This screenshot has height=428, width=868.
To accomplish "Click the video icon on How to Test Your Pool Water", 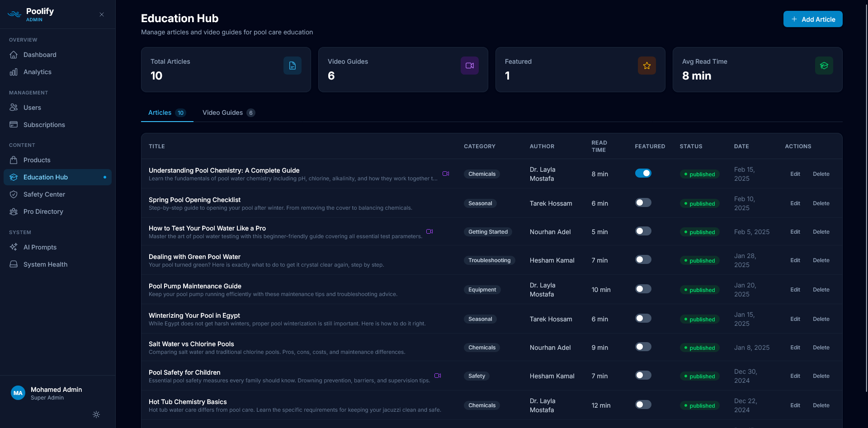I will point(429,231).
